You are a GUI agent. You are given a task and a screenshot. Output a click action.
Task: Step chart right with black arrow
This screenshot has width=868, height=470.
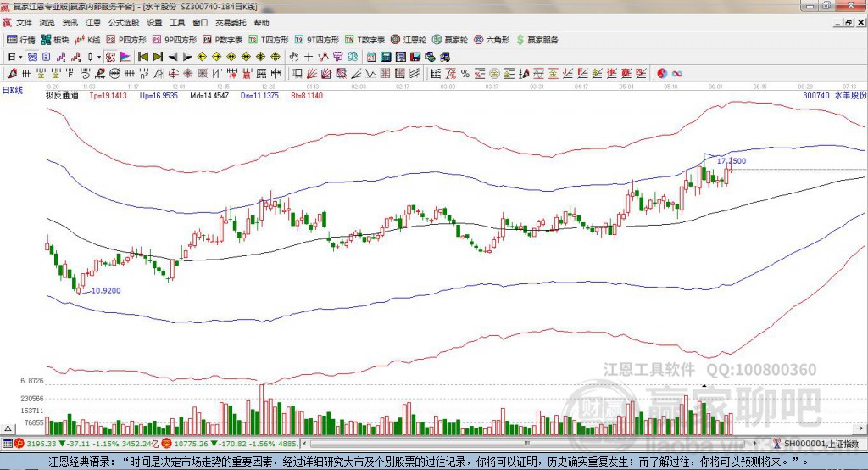pos(187,57)
